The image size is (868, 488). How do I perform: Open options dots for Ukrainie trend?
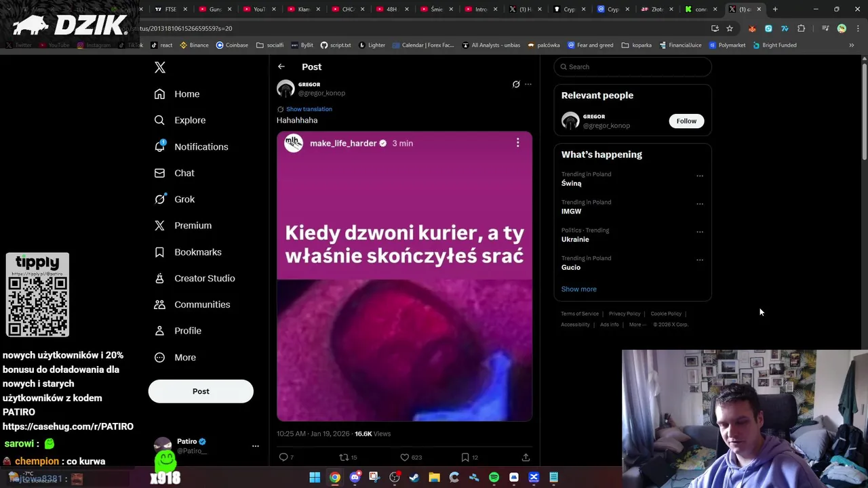[x=700, y=232]
